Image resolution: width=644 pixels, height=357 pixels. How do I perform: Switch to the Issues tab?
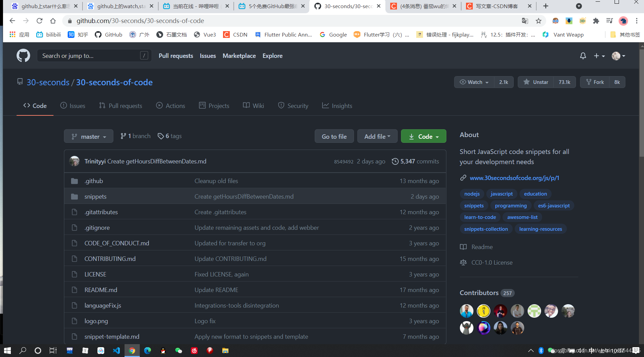[x=73, y=106]
